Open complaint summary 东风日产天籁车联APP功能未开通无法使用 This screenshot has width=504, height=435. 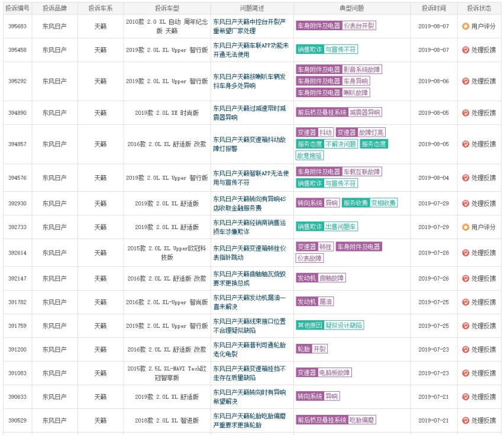pos(251,50)
